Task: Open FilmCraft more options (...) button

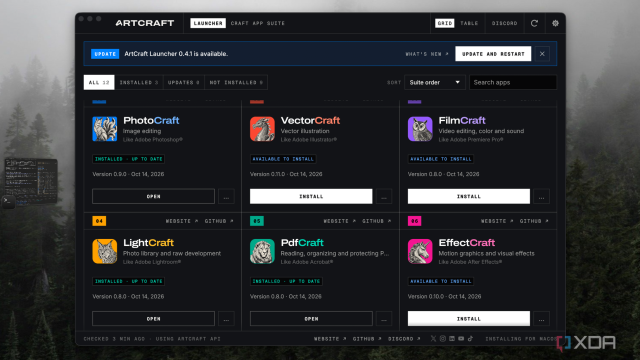Action: (541, 196)
